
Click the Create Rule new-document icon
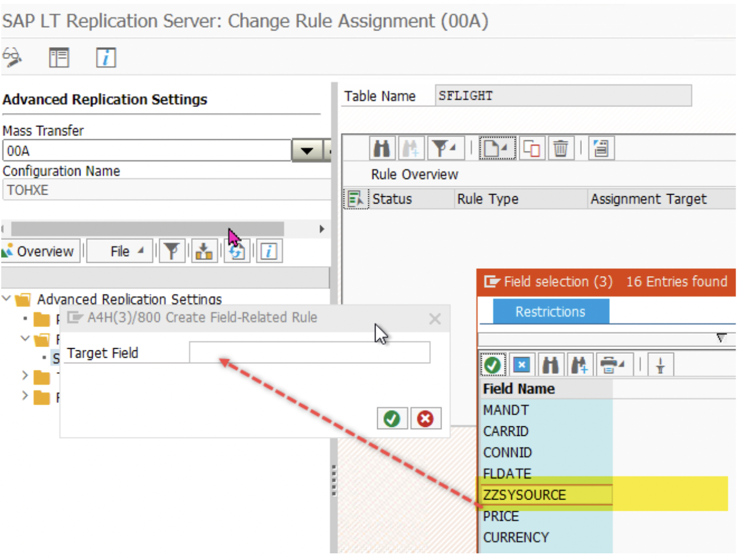coord(497,148)
